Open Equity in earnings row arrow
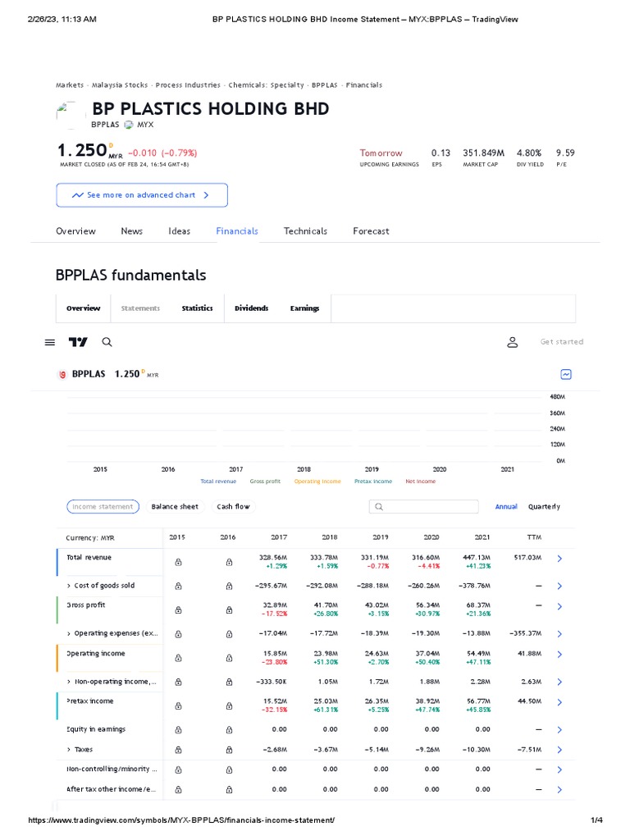This screenshot has width=630, height=840. [559, 730]
